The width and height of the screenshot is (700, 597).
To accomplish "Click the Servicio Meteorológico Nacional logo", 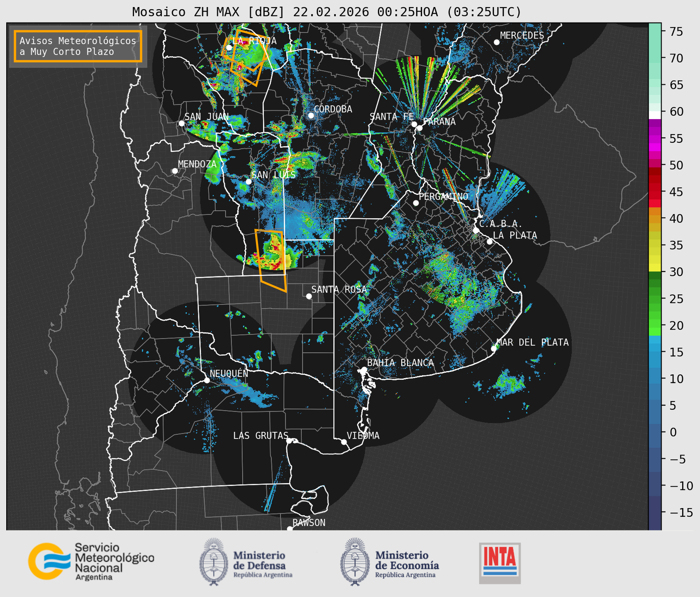I will click(x=91, y=561).
